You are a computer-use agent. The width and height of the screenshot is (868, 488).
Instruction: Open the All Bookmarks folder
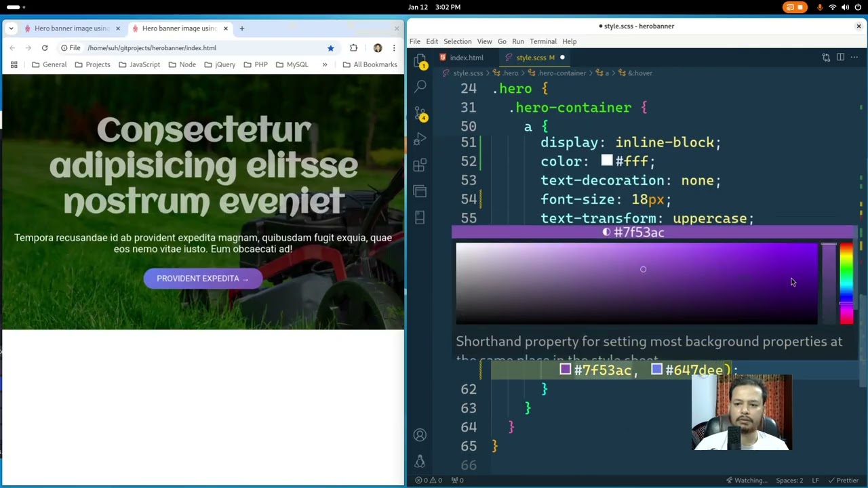[x=370, y=64]
